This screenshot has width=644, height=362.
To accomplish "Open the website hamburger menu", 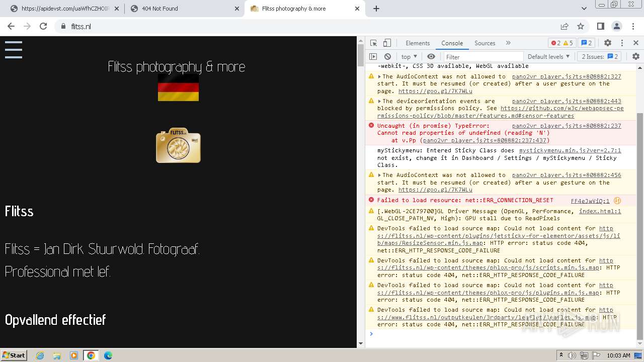I will point(14,50).
